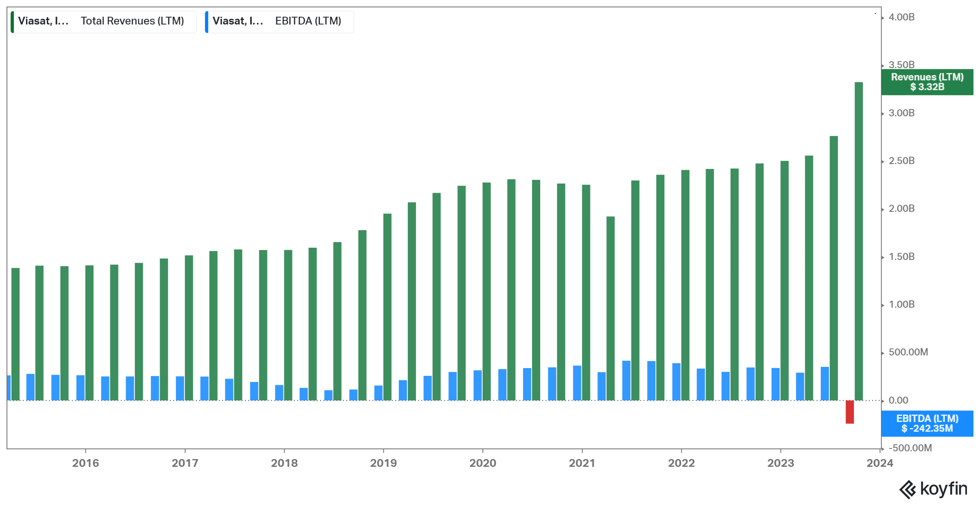
Task: Click the 2021 x-axis tick label
Action: pos(582,463)
